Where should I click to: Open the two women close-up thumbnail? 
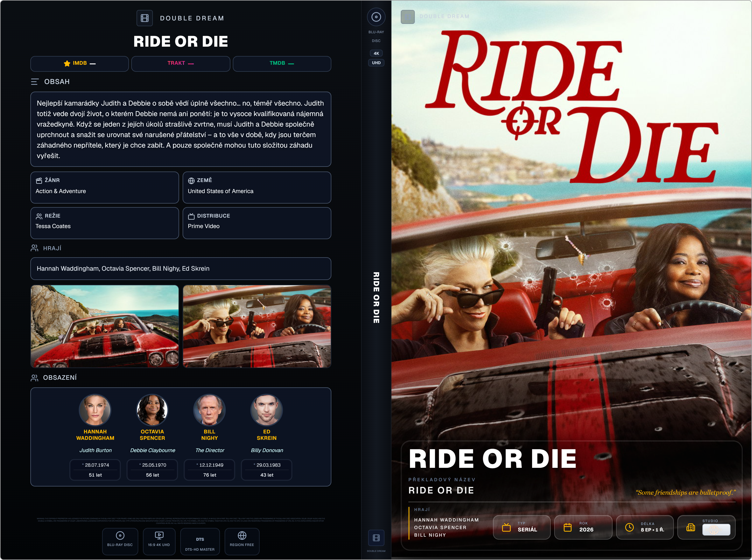257,326
